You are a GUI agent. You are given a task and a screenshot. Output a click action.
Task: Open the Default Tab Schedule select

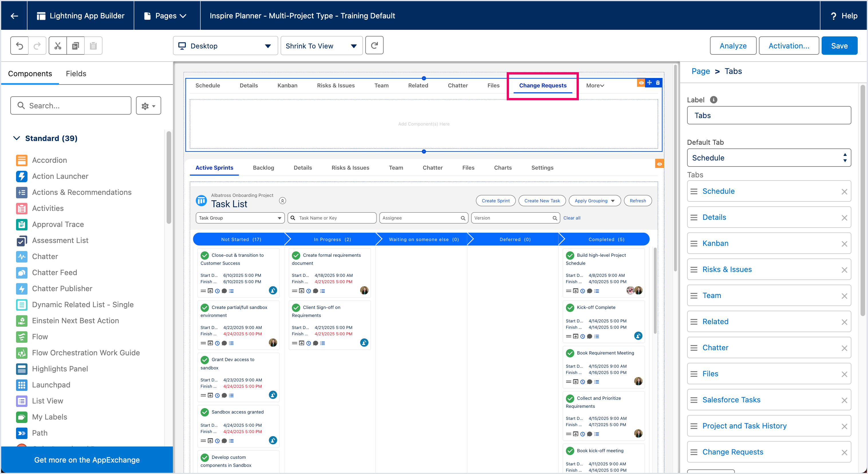tap(769, 158)
